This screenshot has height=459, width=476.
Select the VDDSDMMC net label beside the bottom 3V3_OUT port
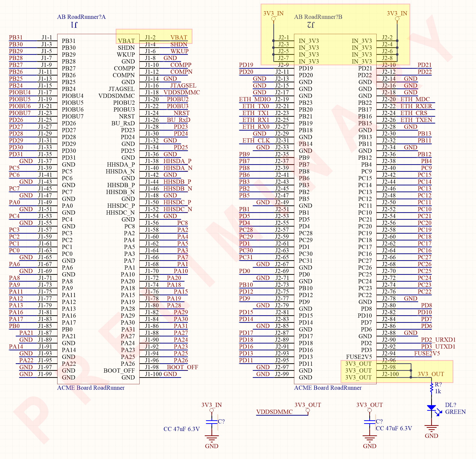coord(275,412)
